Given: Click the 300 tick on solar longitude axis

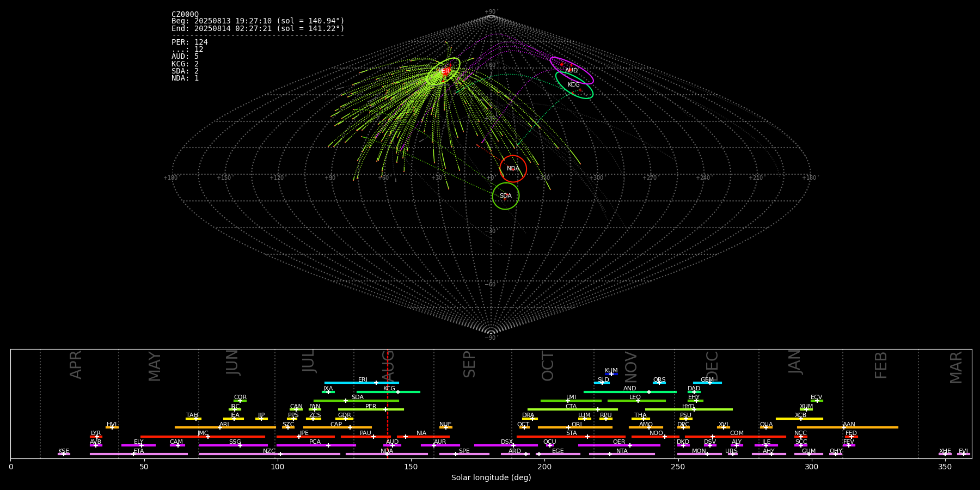Looking at the screenshot, I should (x=811, y=467).
